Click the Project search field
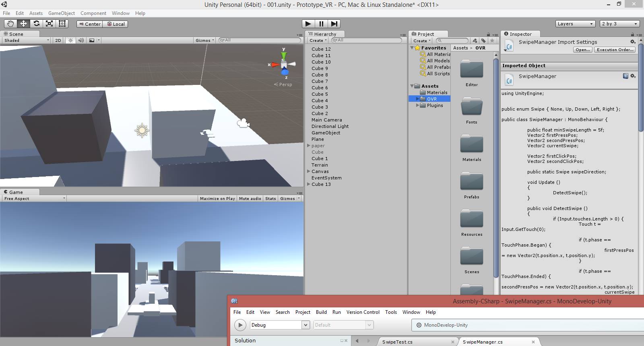Image resolution: width=644 pixels, height=346 pixels. (452, 41)
